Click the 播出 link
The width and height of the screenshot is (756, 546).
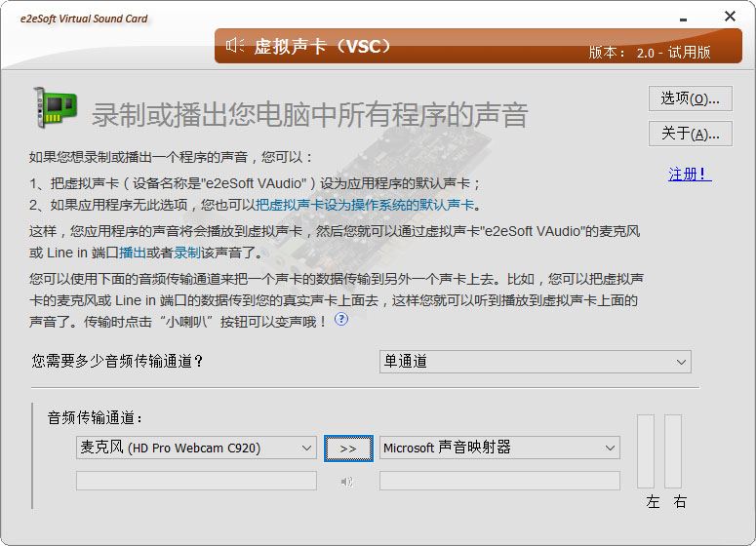(132, 253)
